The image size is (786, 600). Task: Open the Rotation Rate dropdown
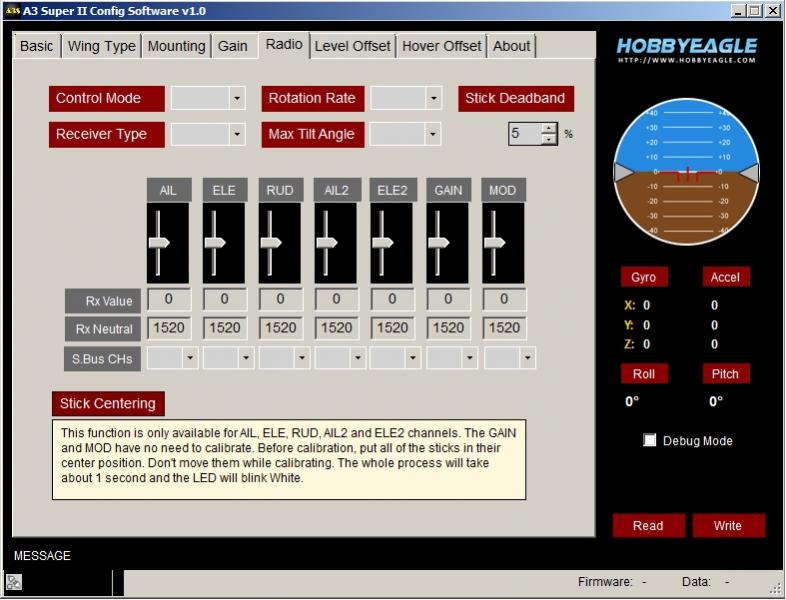click(x=433, y=99)
